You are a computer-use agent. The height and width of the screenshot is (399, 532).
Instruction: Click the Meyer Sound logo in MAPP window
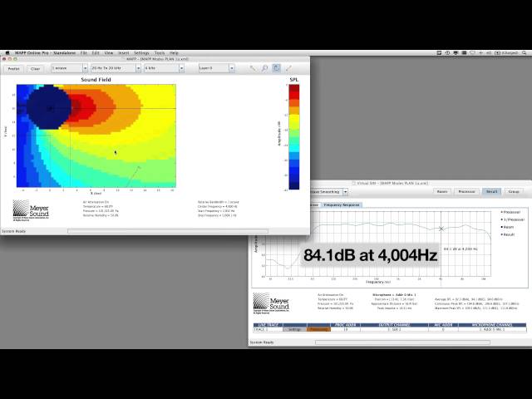click(x=31, y=210)
